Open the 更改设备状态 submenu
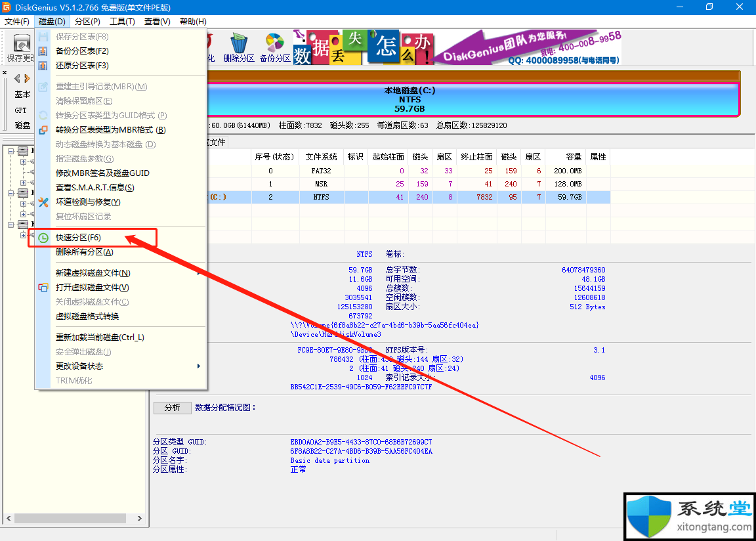 [121, 366]
